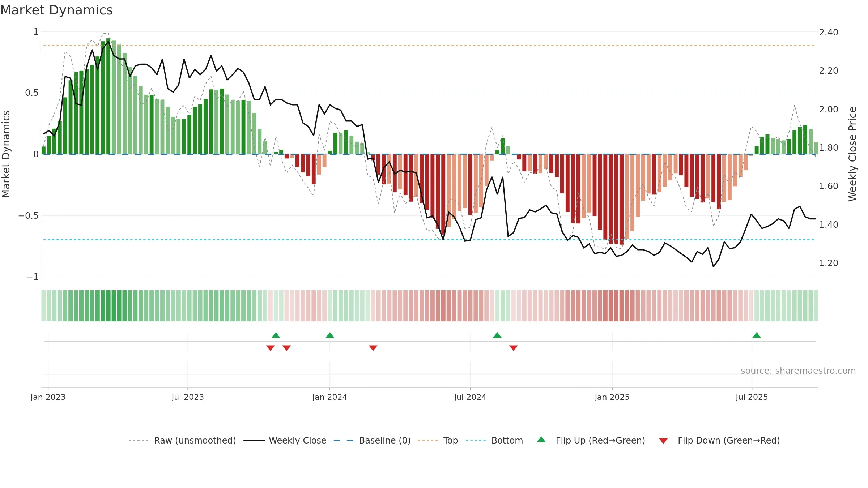
Task: Click the Jan 2025 x-axis label
Action: [x=612, y=397]
